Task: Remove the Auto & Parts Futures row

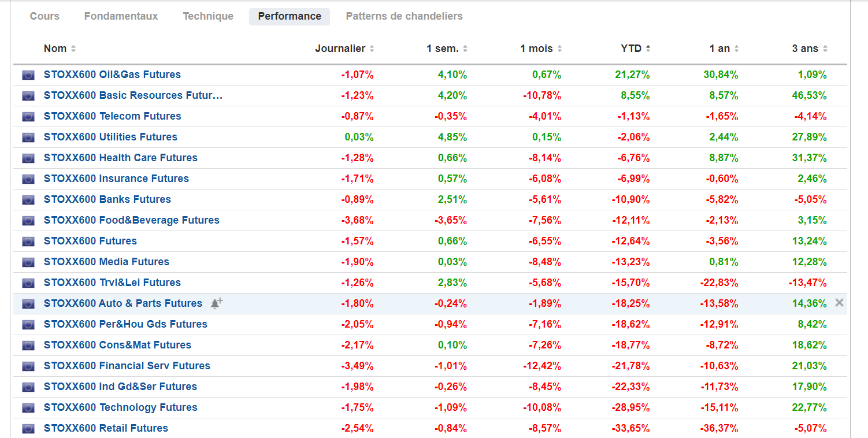Action: point(839,303)
